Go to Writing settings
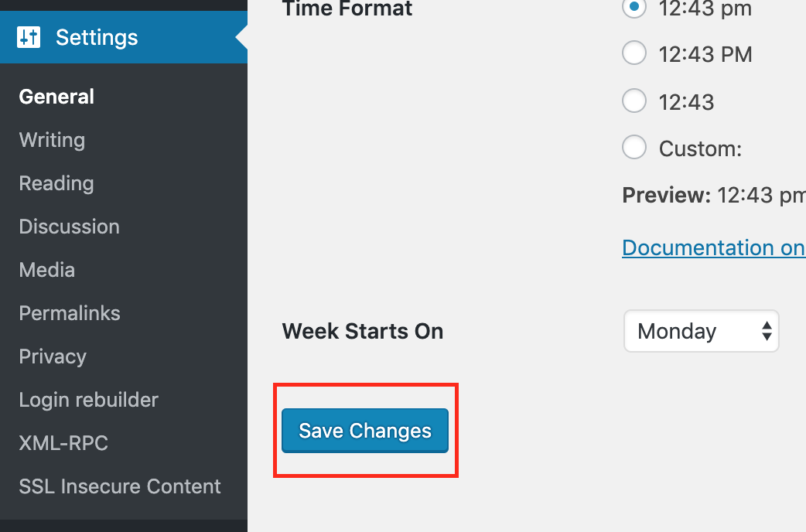Image resolution: width=806 pixels, height=532 pixels. coord(52,140)
